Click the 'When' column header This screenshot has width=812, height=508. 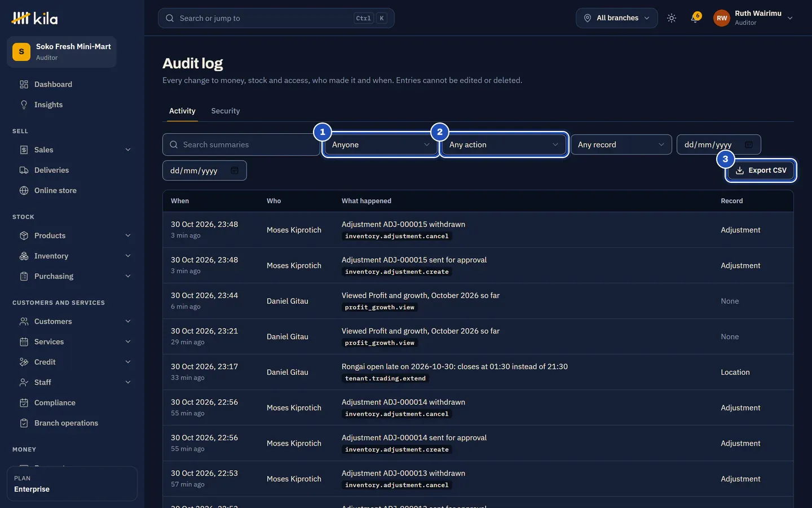click(180, 201)
